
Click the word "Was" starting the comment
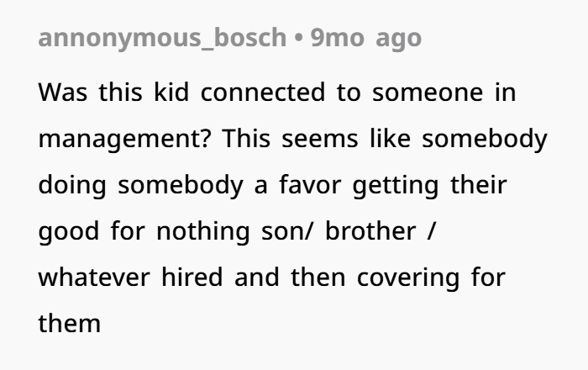[63, 92]
